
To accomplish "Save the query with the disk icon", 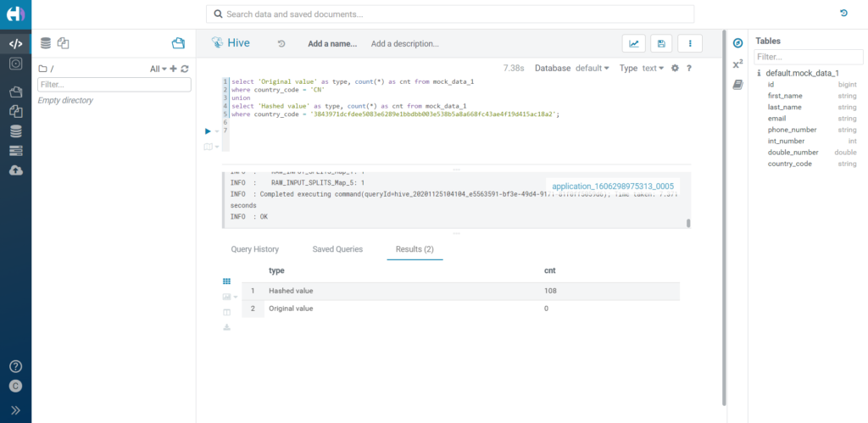I will (661, 44).
